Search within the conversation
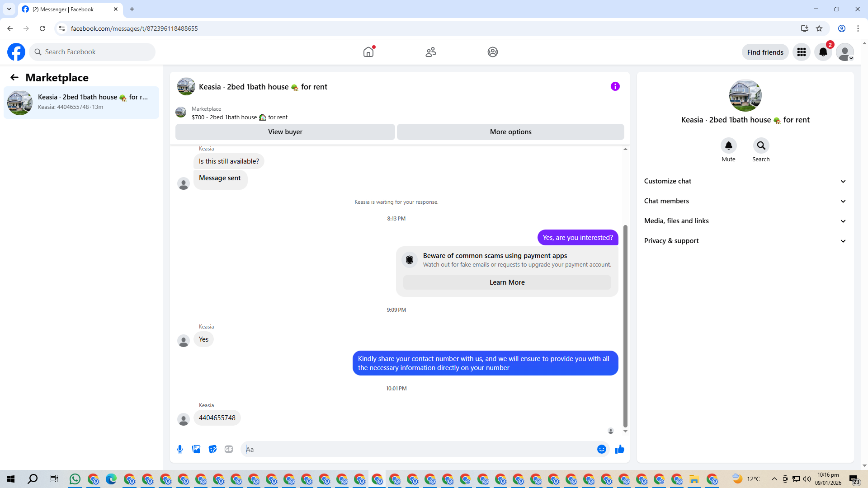The image size is (868, 488). coord(761,145)
